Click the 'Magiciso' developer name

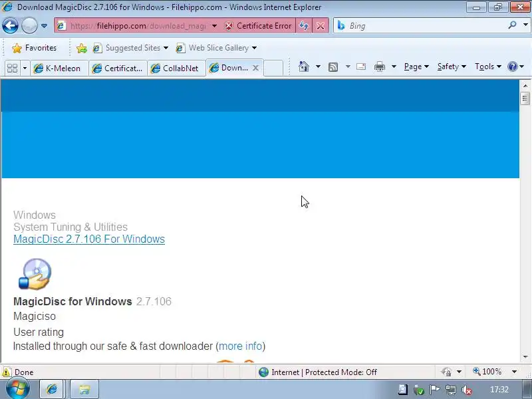(x=35, y=317)
